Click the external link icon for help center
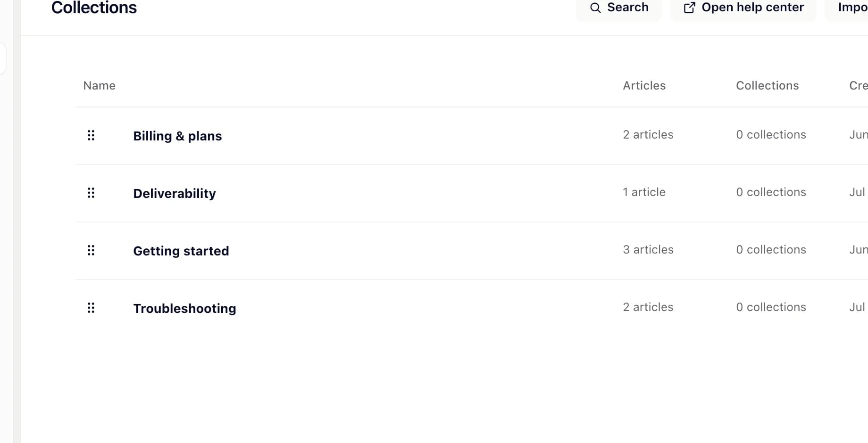 [x=689, y=8]
